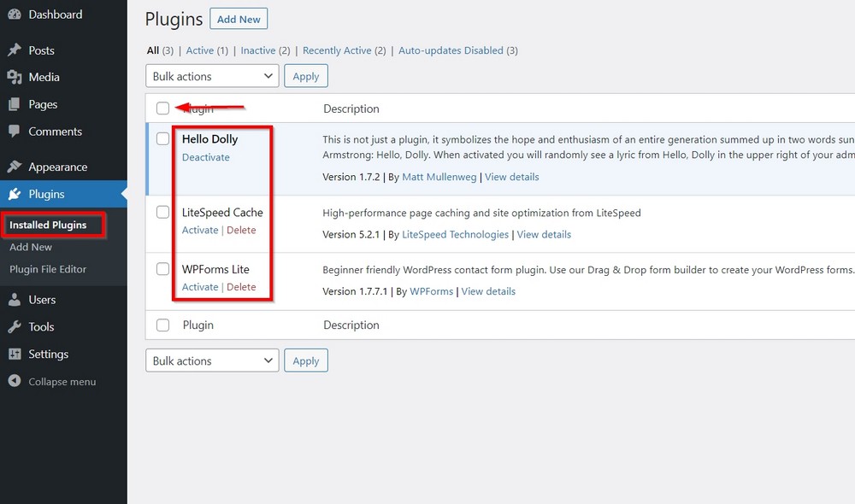The height and width of the screenshot is (504, 855).
Task: Open Appearance menu item
Action: (58, 167)
